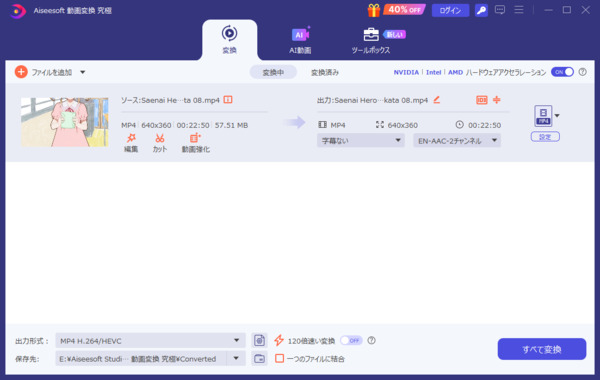
Task: Click the AMD label
Action: [x=455, y=72]
